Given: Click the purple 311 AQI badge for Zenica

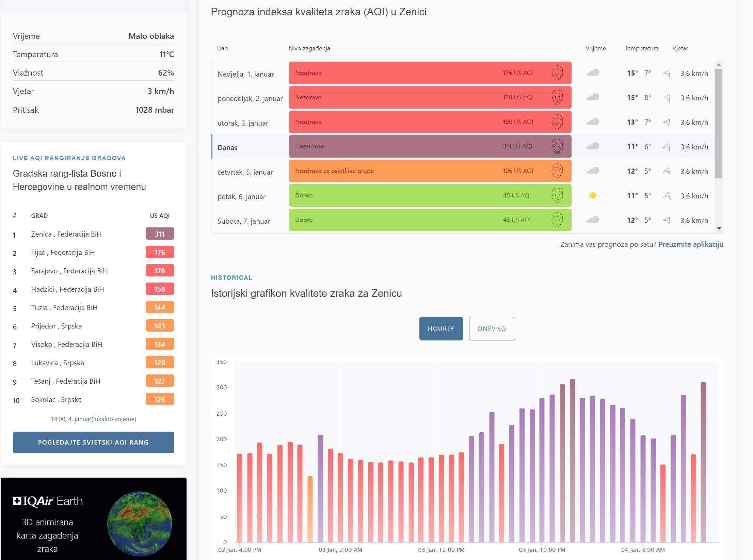Looking at the screenshot, I should coord(160,234).
